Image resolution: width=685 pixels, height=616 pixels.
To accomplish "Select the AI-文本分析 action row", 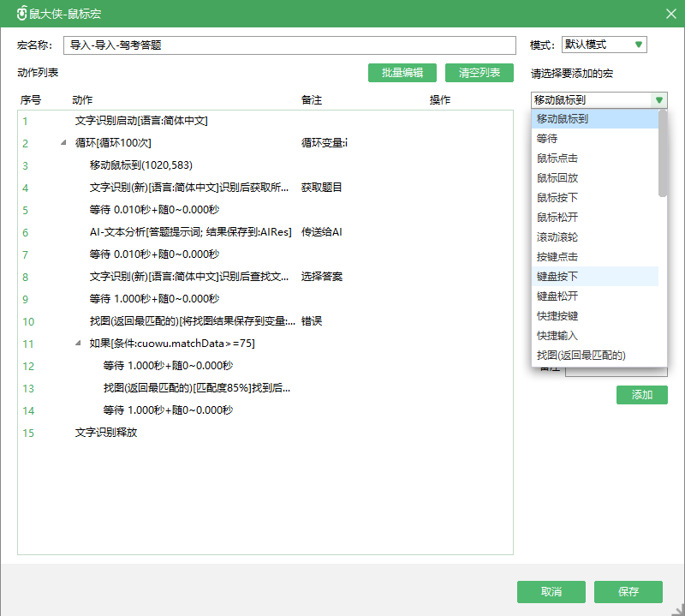I will point(190,232).
